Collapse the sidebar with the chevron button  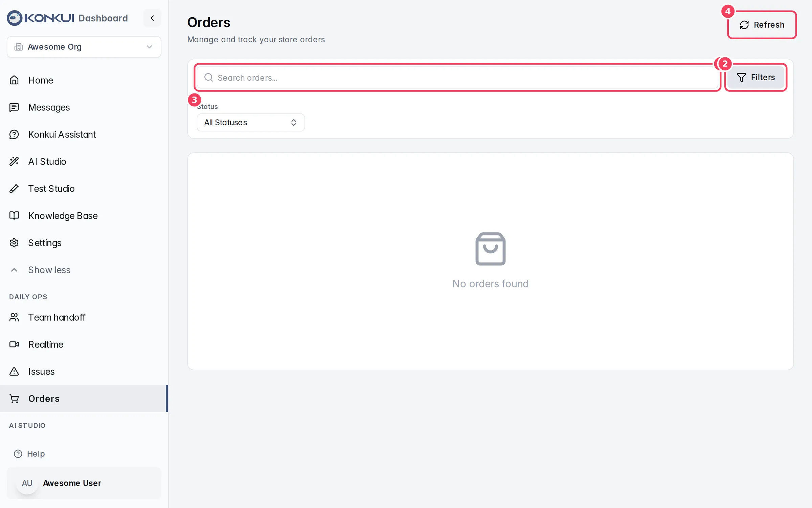click(x=152, y=18)
